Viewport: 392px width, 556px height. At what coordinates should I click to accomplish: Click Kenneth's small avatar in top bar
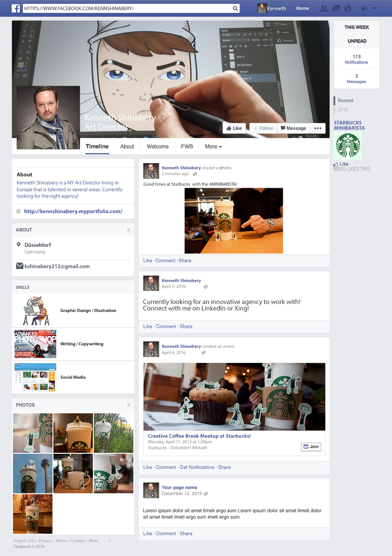pos(262,8)
